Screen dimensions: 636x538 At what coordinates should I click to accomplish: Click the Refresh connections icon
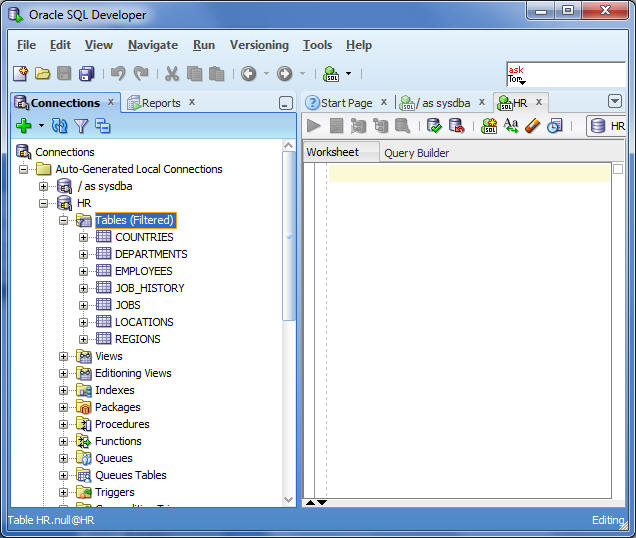(x=59, y=126)
